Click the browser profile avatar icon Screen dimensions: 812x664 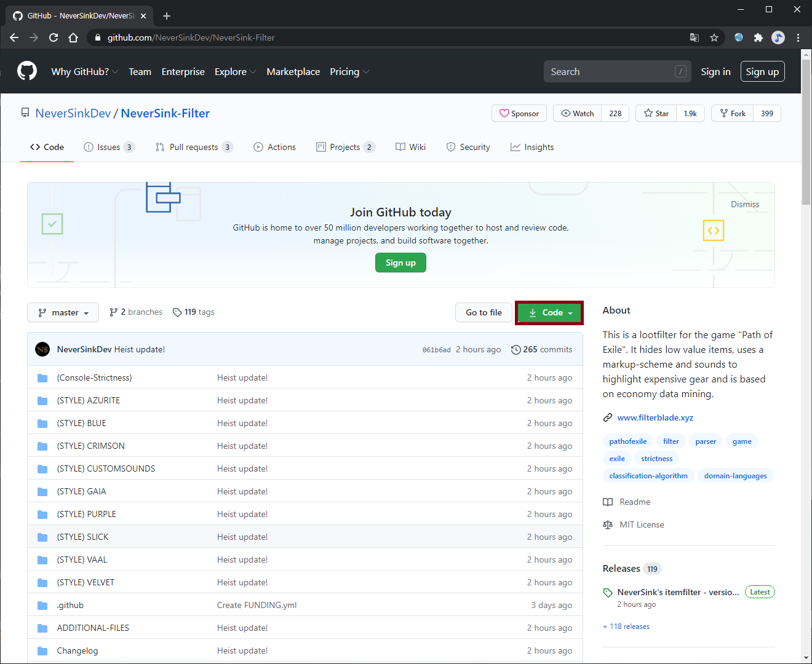[x=778, y=38]
